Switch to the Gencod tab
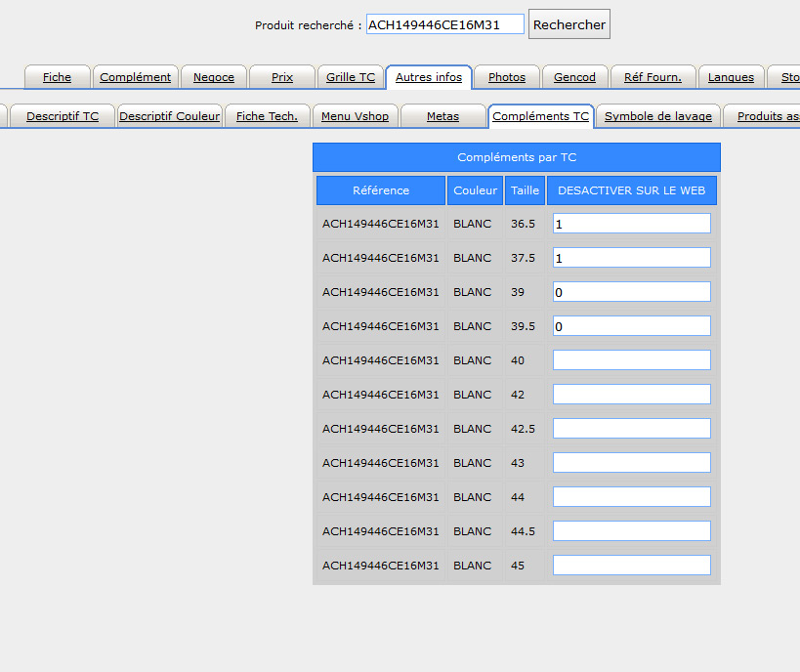Screen dimensions: 800x672 (574, 77)
